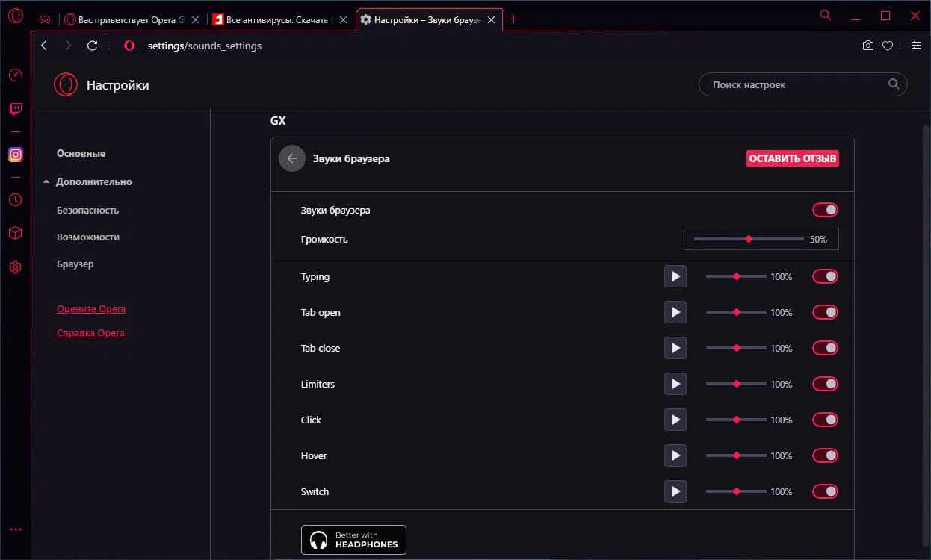Adjust the Typing volume slider
Image resolution: width=931 pixels, height=560 pixels.
point(736,276)
